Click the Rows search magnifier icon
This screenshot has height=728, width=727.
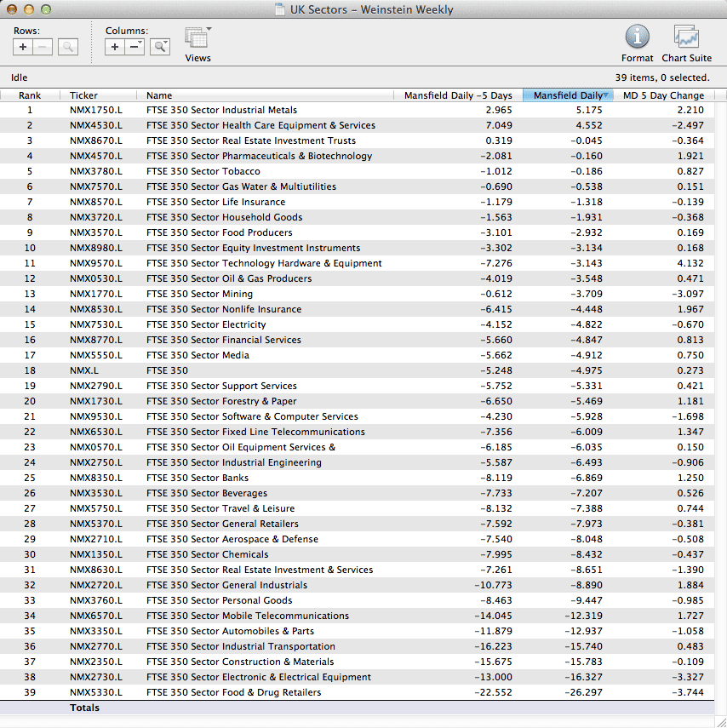coord(68,48)
